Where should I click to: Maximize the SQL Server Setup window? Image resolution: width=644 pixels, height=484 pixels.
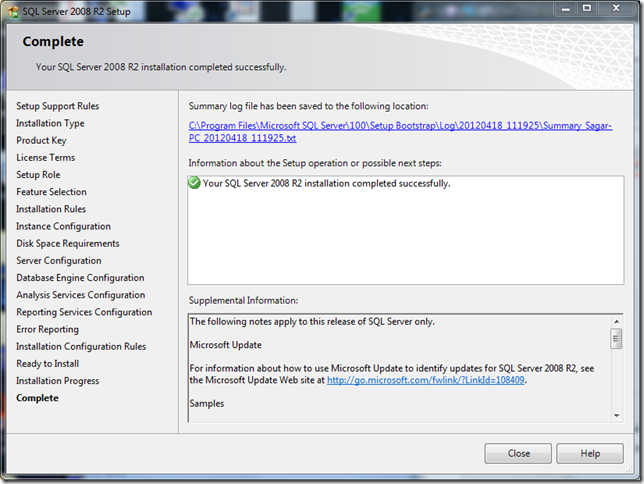(587, 8)
